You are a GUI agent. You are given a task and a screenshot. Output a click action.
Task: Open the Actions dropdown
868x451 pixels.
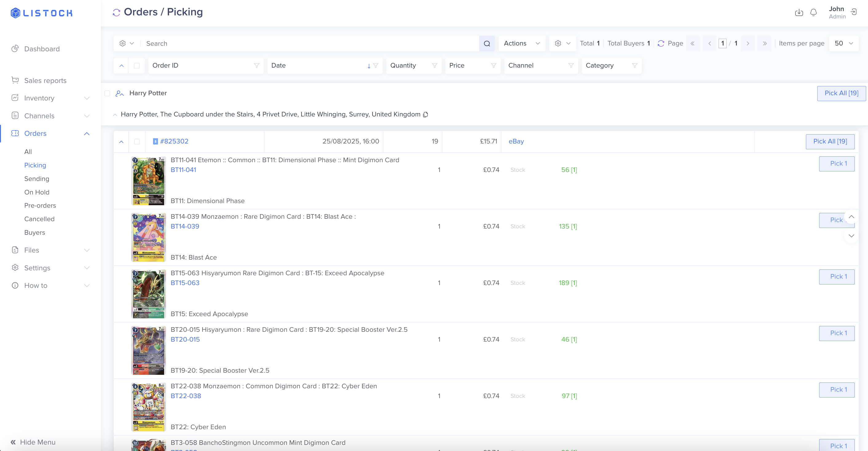(521, 43)
